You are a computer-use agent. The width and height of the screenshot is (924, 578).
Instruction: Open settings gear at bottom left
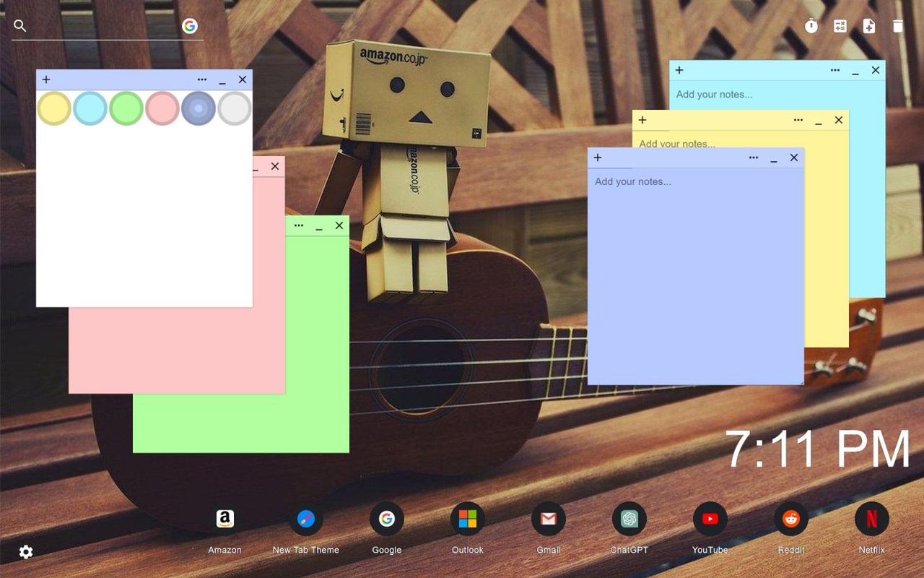26,552
